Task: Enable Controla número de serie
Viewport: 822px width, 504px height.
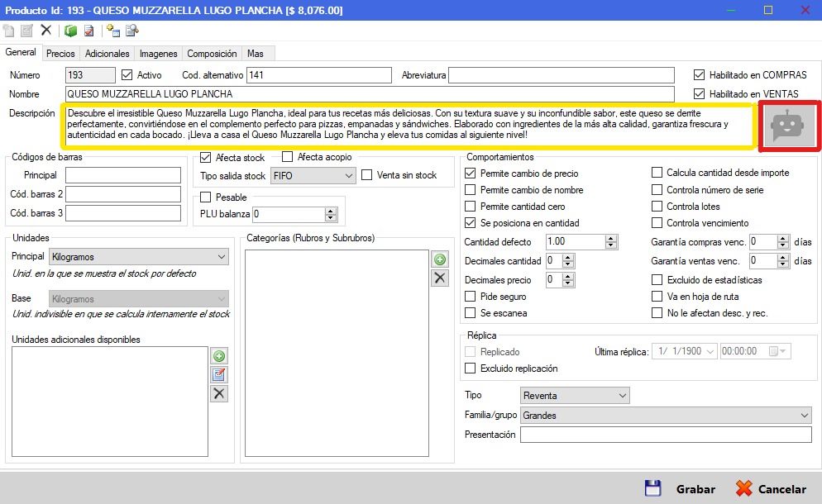Action: click(657, 190)
